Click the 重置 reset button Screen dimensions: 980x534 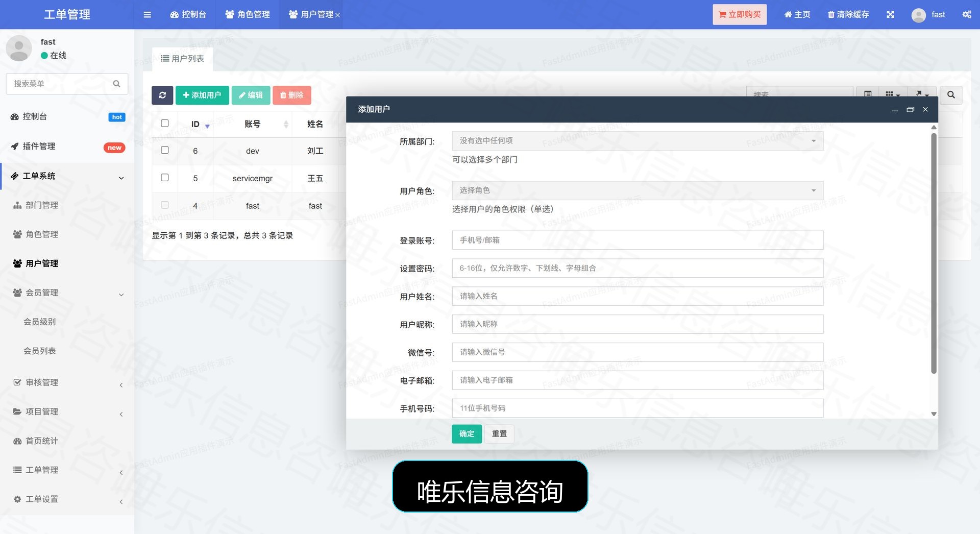pos(499,434)
